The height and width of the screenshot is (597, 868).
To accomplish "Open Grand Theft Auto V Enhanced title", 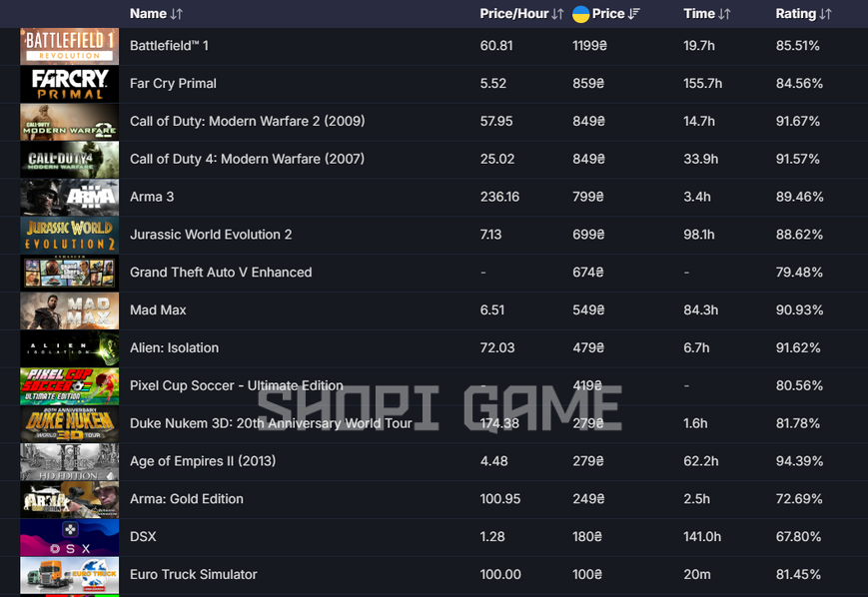I will pos(221,273).
